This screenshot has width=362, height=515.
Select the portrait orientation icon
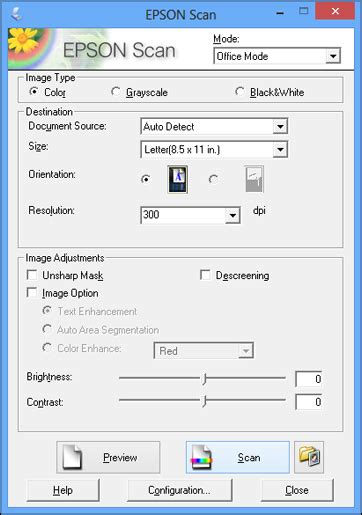click(177, 179)
